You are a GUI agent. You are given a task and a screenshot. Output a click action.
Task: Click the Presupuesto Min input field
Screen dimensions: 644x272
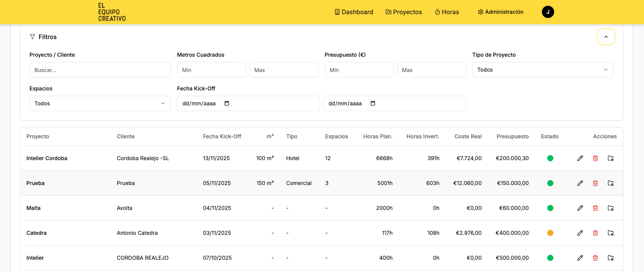point(359,70)
